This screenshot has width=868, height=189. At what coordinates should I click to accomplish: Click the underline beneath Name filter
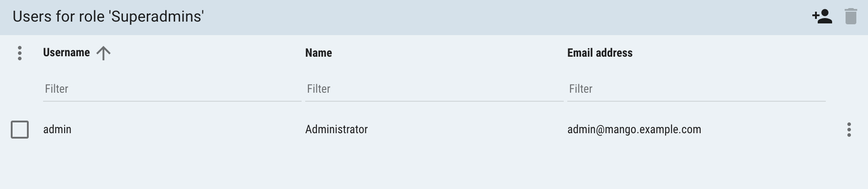coord(434,101)
